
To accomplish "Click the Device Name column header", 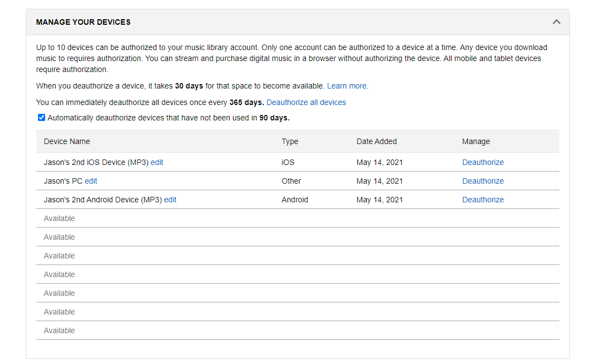I will pyautogui.click(x=67, y=142).
